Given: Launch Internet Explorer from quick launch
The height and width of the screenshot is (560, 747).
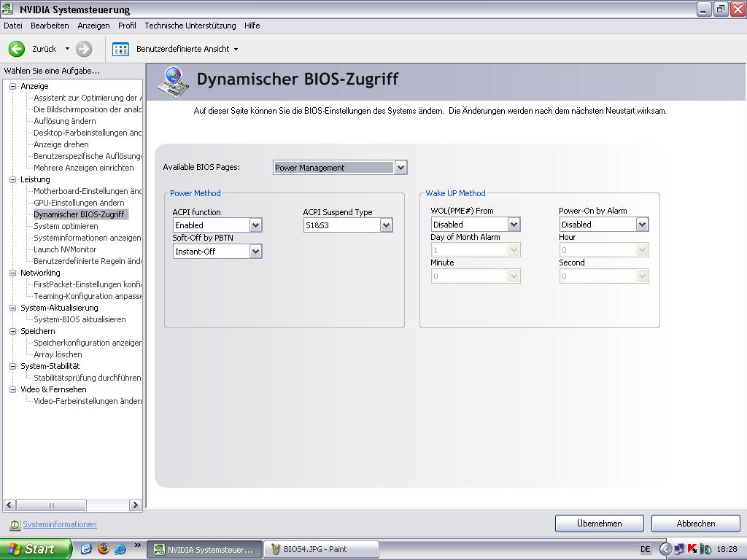Looking at the screenshot, I should pyautogui.click(x=120, y=548).
